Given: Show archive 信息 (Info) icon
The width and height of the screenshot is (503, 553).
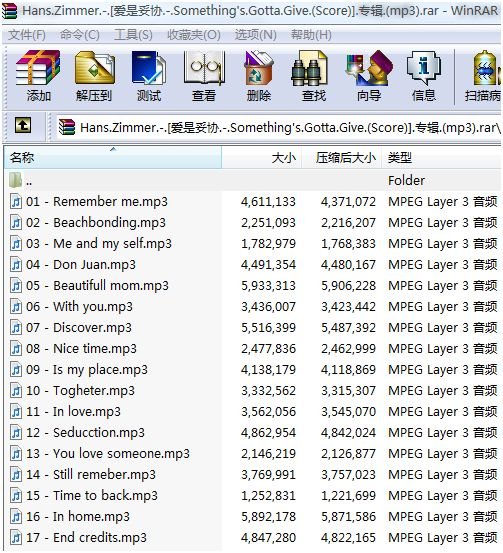Looking at the screenshot, I should (424, 75).
